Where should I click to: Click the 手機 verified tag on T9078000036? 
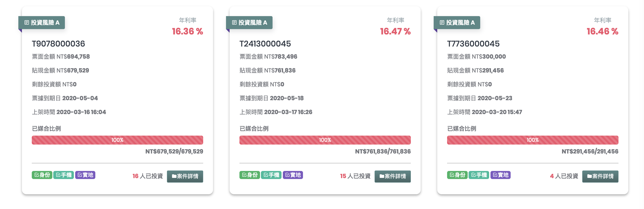point(64,175)
